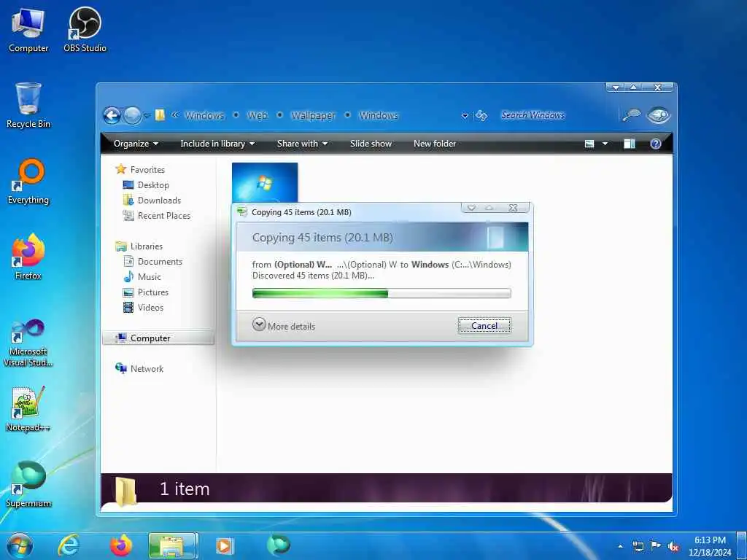The width and height of the screenshot is (747, 560).
Task: Launch Firefox from desktop shortcut
Action: [x=28, y=257]
